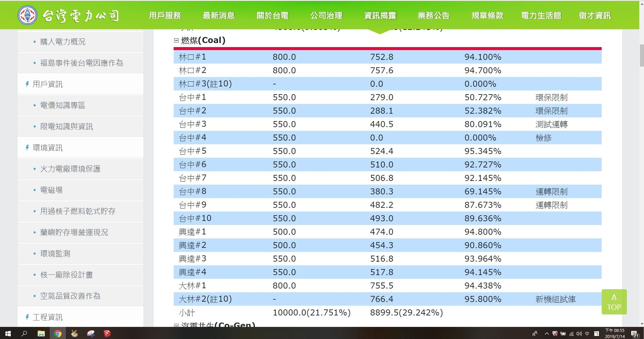
Task: Open the 公司治理 menu
Action: pos(326,15)
